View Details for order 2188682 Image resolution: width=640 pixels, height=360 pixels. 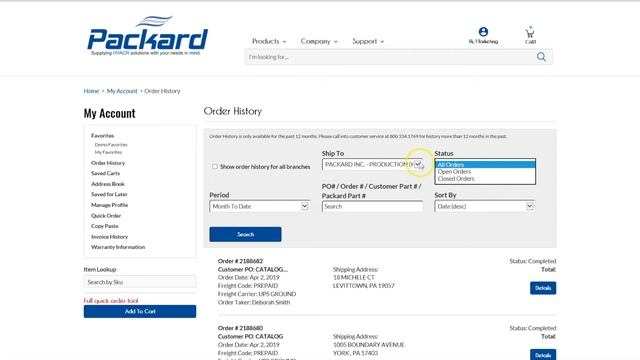pos(543,288)
